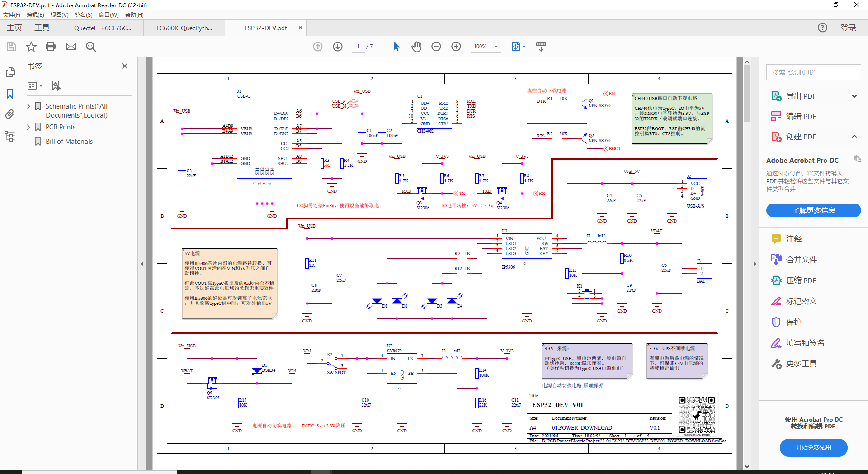Expand the Schematic Prints bookmark

click(x=28, y=106)
